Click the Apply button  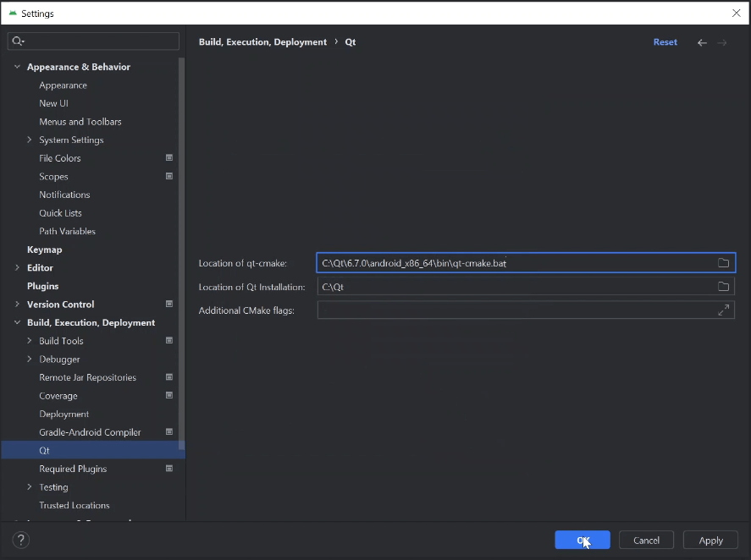point(710,541)
